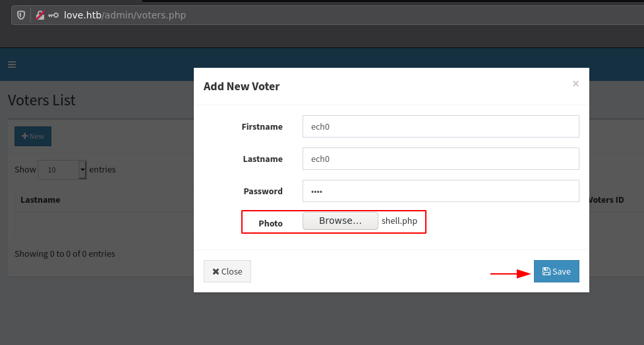Screen dimensions: 644x345
Task: Click the tracking protection shield icon
Action: tap(21, 15)
